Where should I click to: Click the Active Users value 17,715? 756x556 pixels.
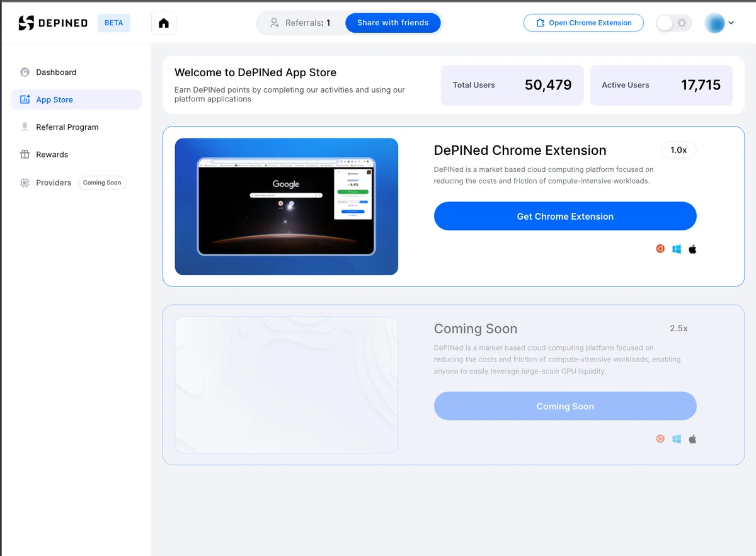(701, 85)
